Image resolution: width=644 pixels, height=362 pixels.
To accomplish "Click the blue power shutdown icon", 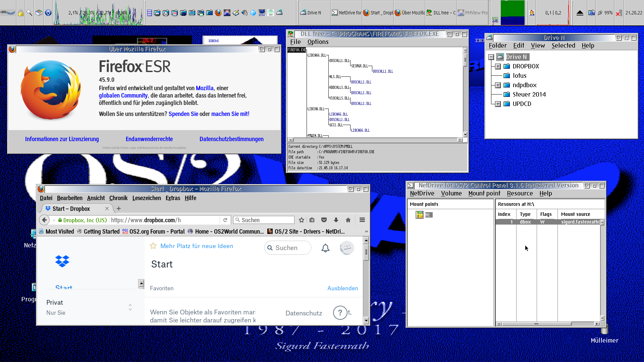I will click(48, 13).
